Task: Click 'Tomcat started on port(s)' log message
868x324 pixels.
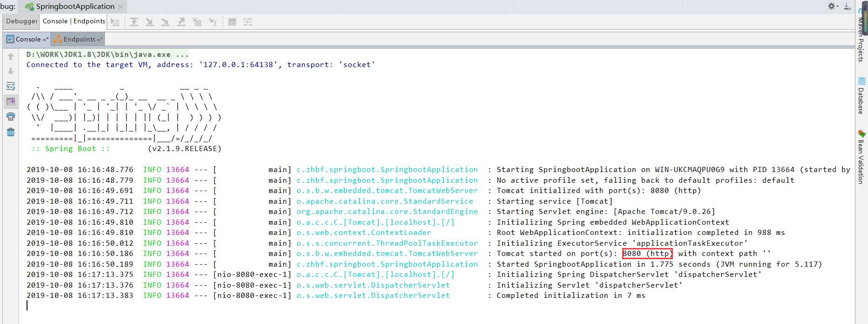Action: pyautogui.click(x=634, y=254)
